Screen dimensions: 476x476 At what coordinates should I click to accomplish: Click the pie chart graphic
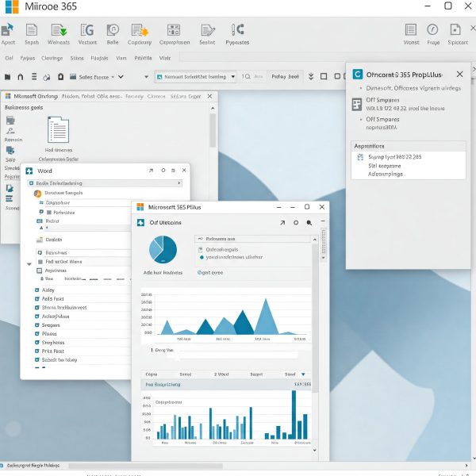(163, 250)
